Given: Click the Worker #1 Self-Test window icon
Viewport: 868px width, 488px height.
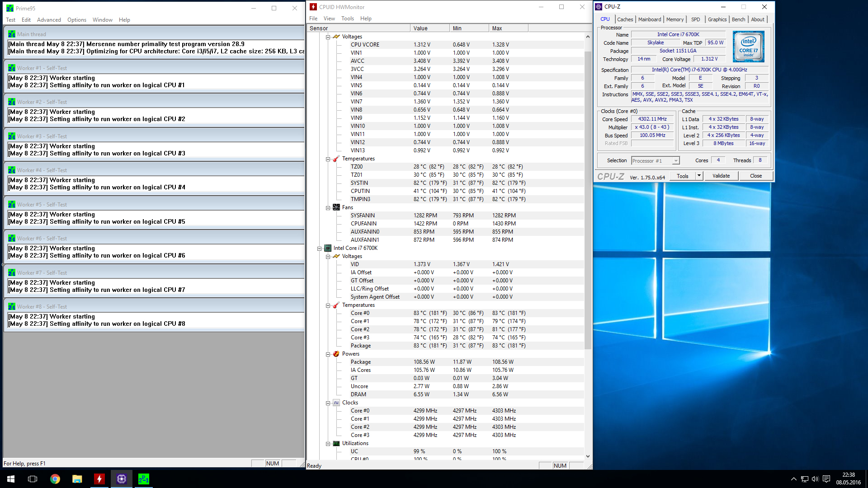Looking at the screenshot, I should click(12, 68).
